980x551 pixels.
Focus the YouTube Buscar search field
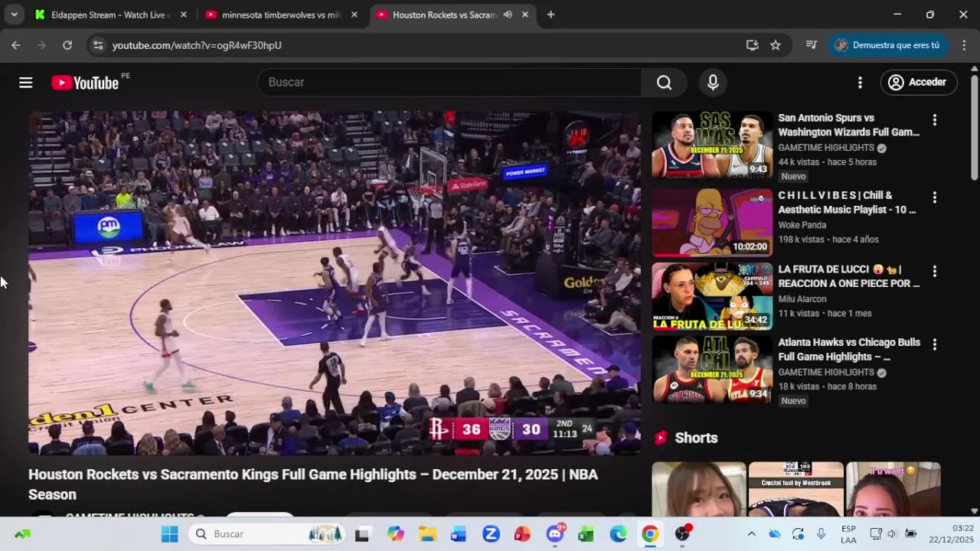pos(449,83)
